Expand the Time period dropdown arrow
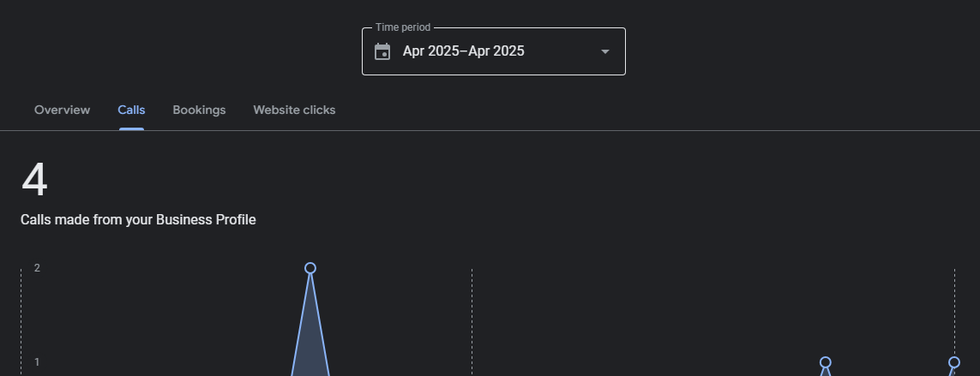 (x=604, y=51)
